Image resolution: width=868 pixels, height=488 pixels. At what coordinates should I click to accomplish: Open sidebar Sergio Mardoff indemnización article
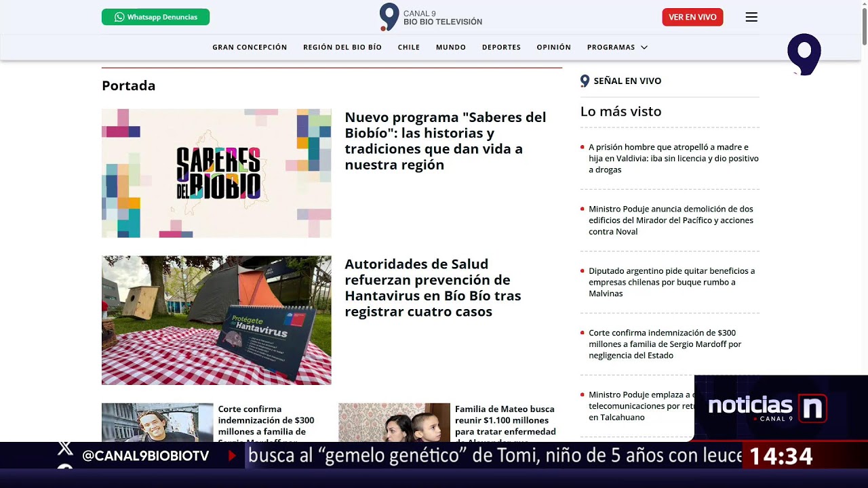pyautogui.click(x=665, y=344)
